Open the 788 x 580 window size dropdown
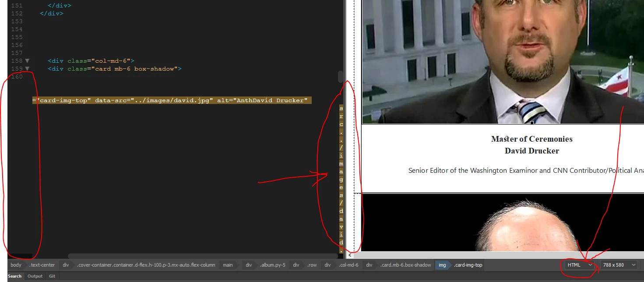The image size is (644, 282). (619, 265)
